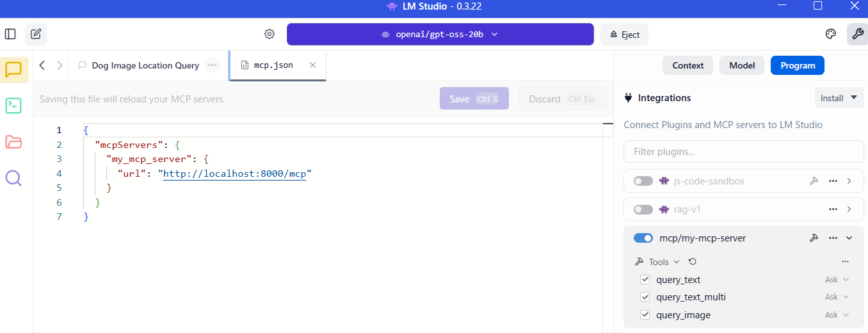Open more options for js-code-sandbox
The height and width of the screenshot is (333, 868).
point(833,181)
